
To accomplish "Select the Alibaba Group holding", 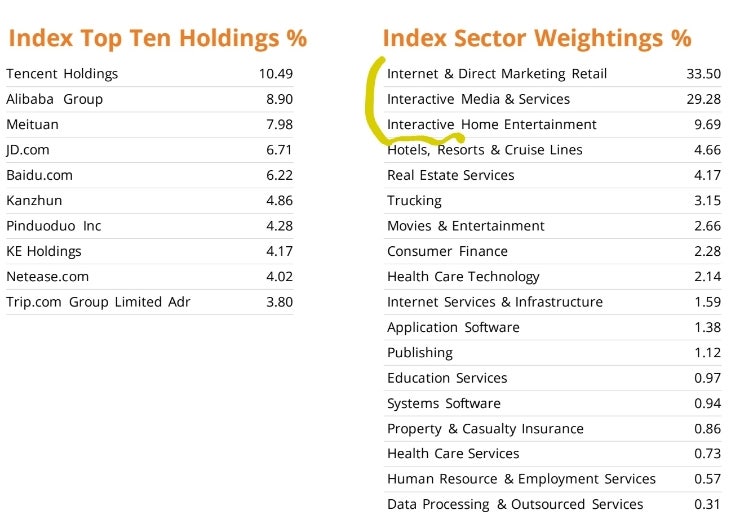I will coord(54,99).
